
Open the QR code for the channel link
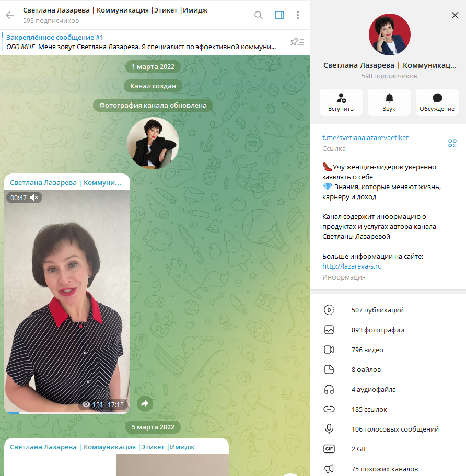452,142
